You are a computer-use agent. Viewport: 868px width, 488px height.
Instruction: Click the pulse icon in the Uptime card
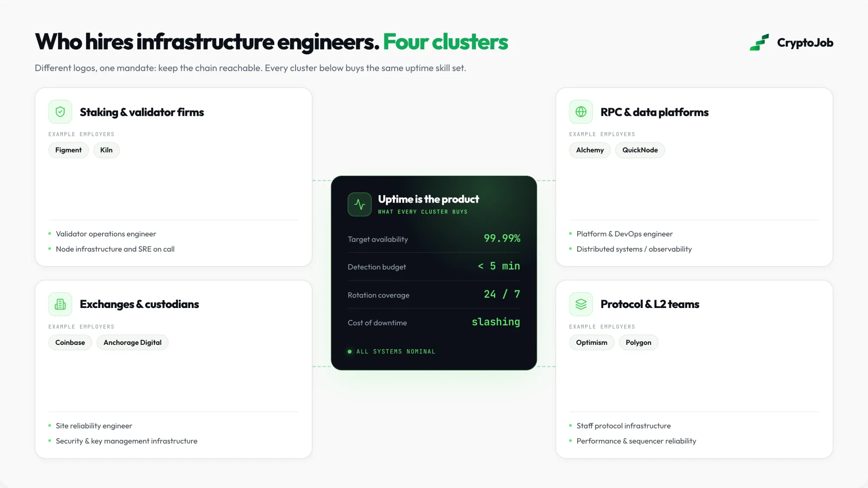360,204
